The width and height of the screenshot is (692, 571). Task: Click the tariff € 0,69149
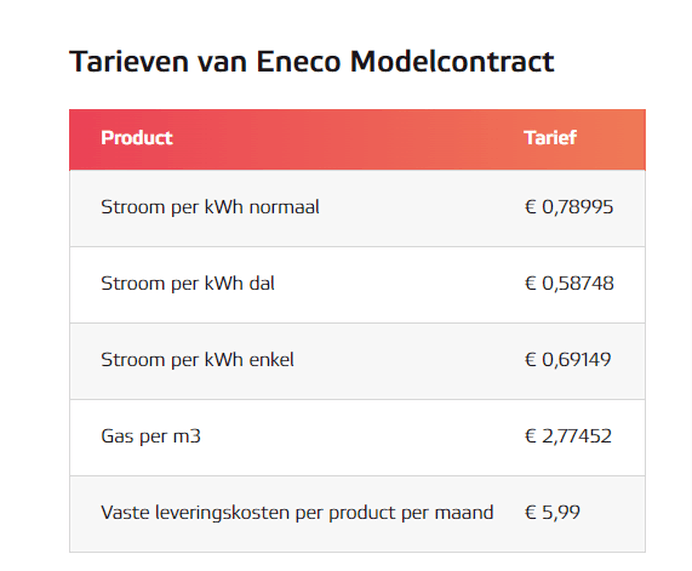[x=568, y=360]
